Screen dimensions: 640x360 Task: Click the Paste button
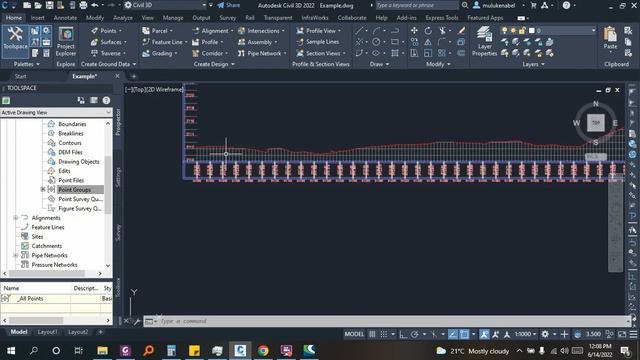610,38
